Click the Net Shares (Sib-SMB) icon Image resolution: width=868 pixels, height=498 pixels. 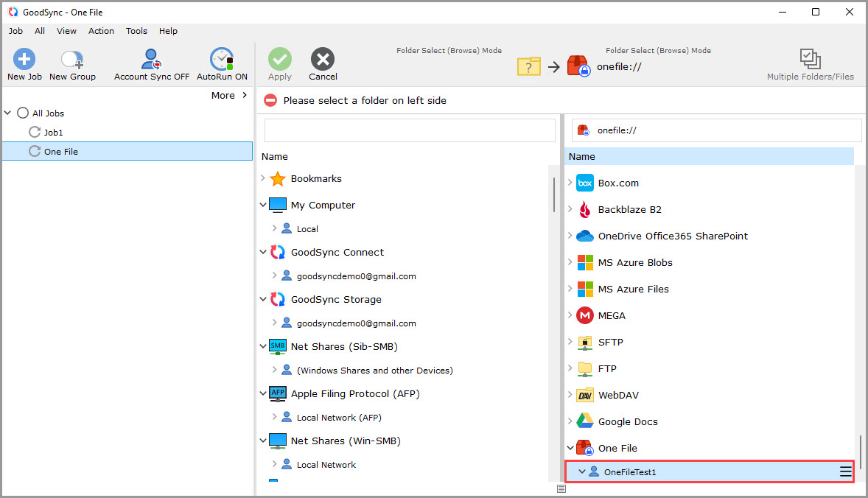click(x=277, y=346)
